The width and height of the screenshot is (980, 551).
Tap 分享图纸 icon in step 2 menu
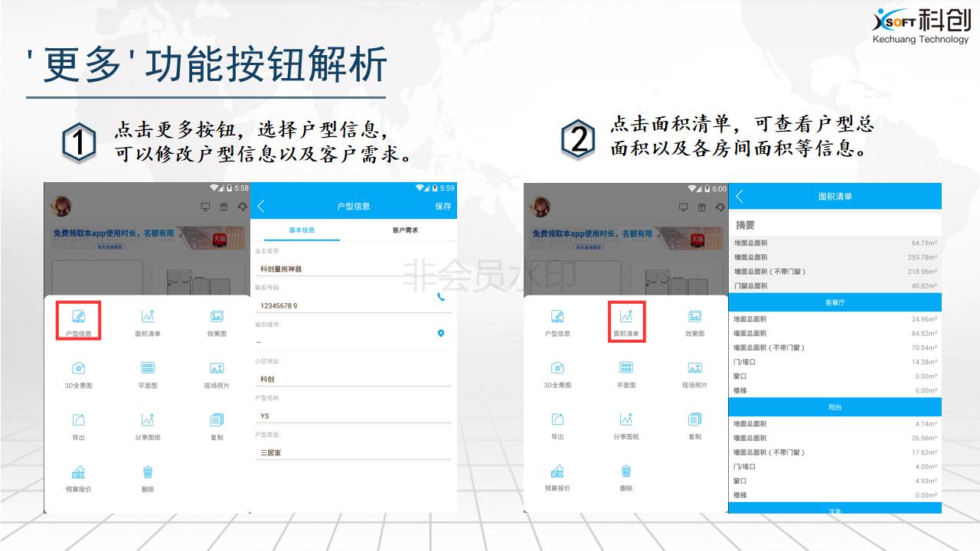pyautogui.click(x=626, y=419)
